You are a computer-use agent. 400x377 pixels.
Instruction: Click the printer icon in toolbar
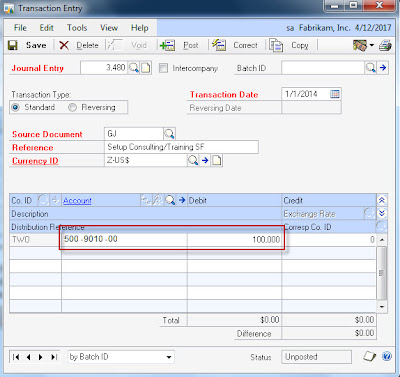[385, 45]
